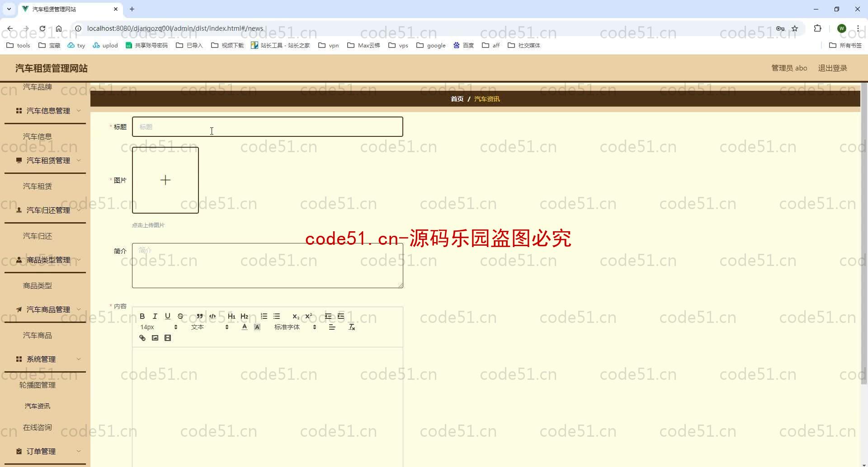The width and height of the screenshot is (868, 467).
Task: Toggle italic formatting in editor
Action: pos(155,316)
